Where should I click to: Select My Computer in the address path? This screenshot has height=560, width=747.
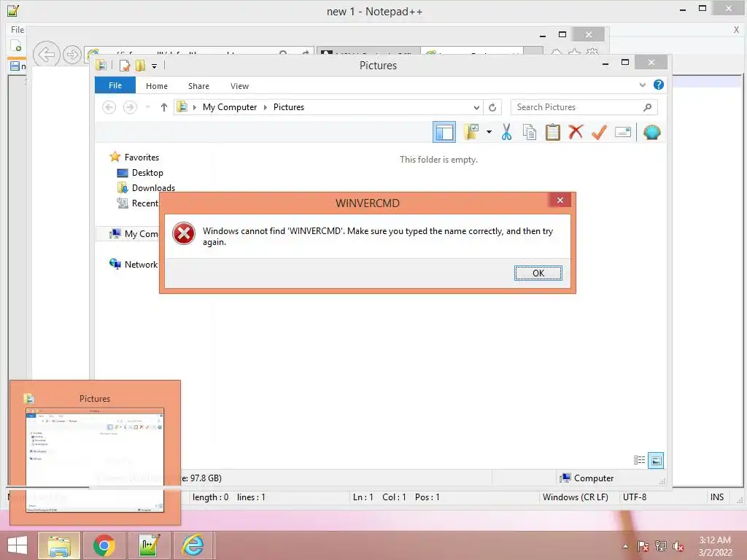point(230,107)
